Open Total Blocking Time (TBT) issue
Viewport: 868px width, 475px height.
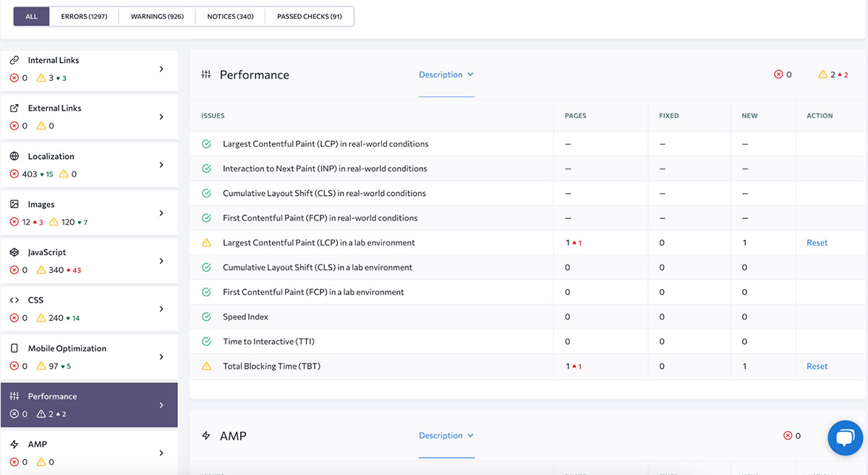pos(272,367)
